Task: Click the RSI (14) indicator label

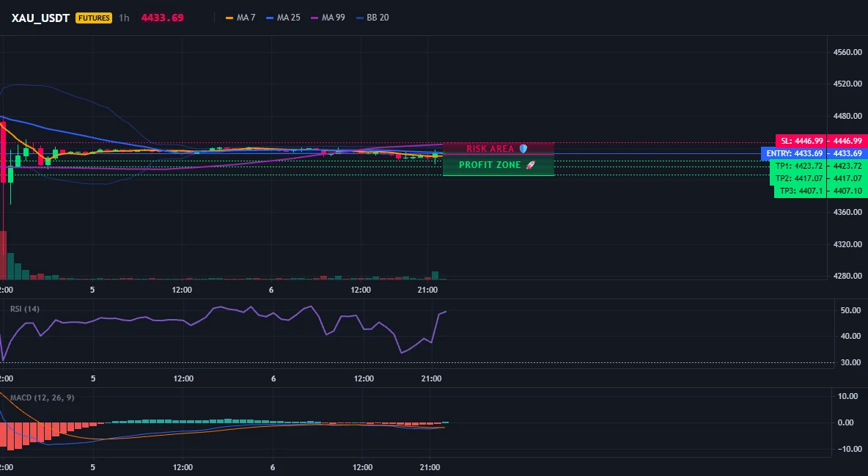Action: [25, 310]
